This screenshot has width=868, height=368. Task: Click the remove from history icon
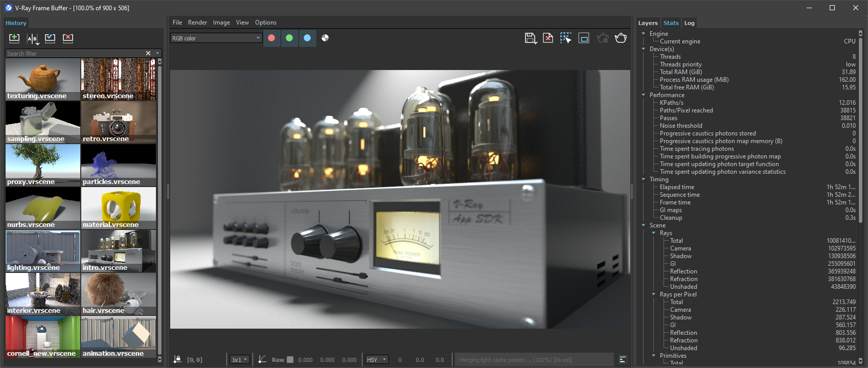tap(68, 38)
